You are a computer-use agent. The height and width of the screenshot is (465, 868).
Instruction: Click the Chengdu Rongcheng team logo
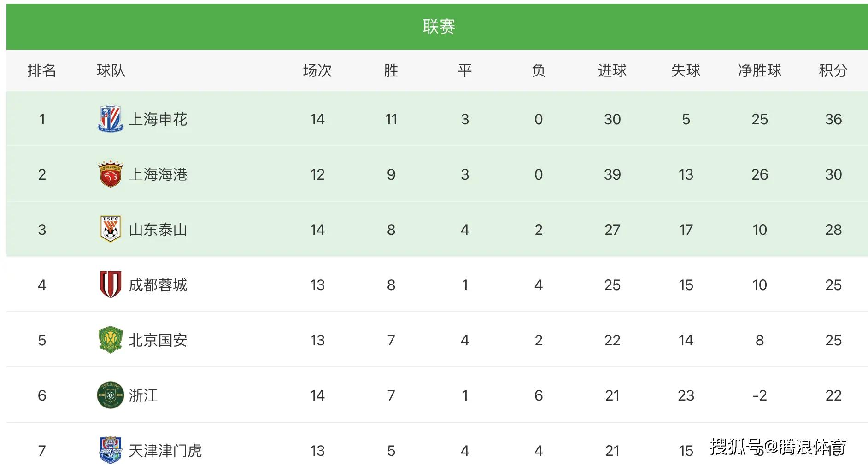pyautogui.click(x=111, y=285)
